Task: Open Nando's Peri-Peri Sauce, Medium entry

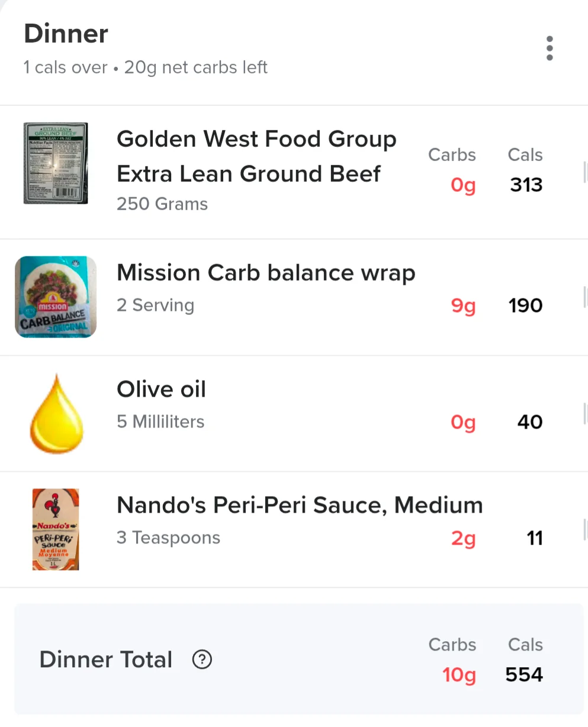Action: point(294,529)
